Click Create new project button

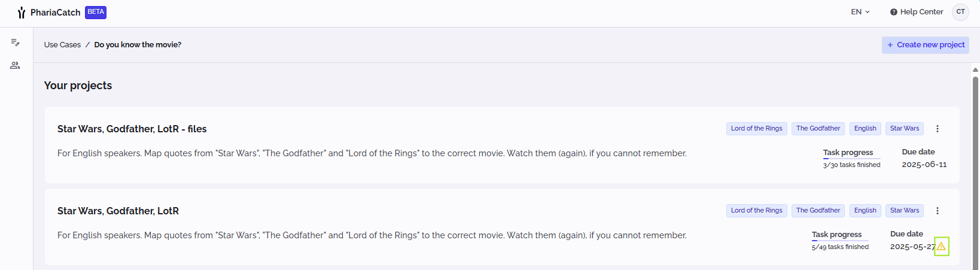click(925, 45)
